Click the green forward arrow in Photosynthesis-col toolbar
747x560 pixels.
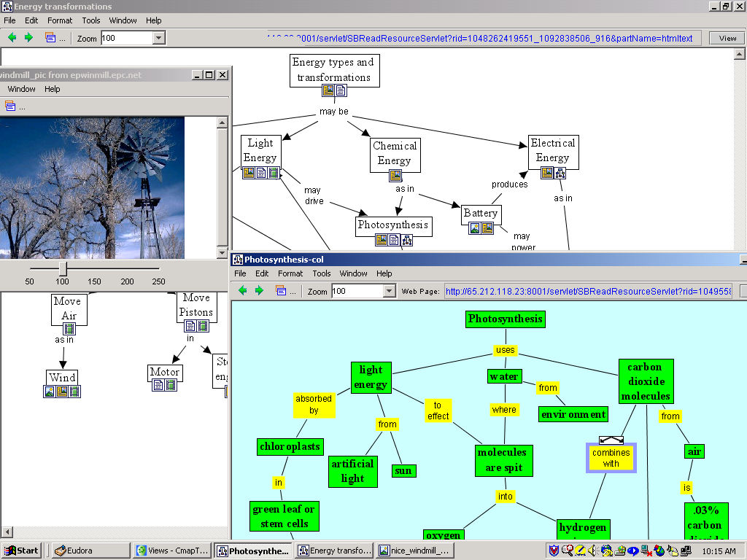[x=259, y=291]
